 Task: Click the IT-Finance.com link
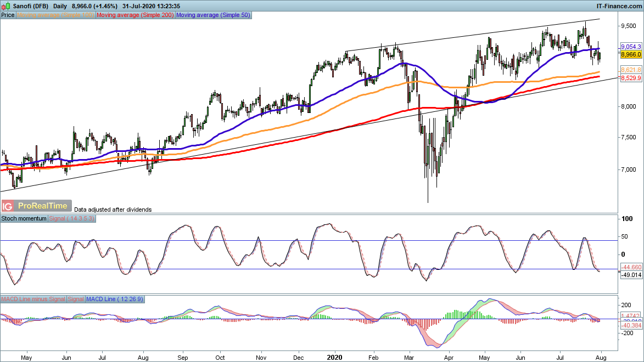(x=619, y=5)
